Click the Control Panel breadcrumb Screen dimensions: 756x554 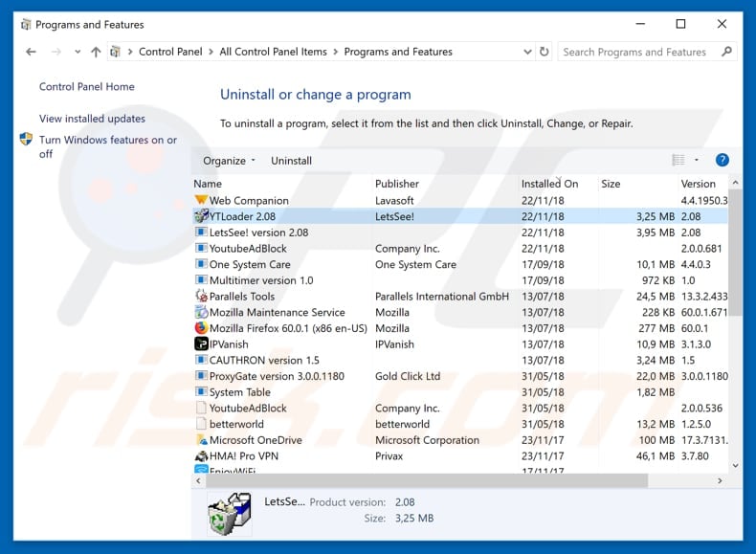(170, 52)
